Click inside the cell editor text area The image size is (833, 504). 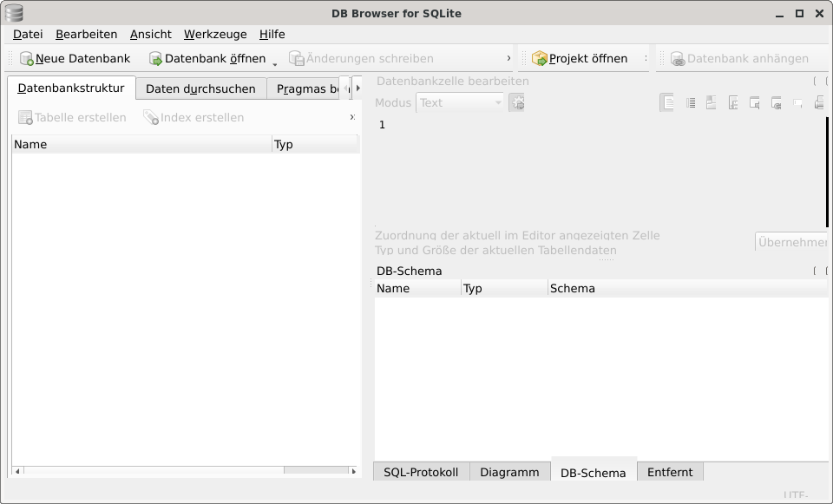(x=600, y=172)
